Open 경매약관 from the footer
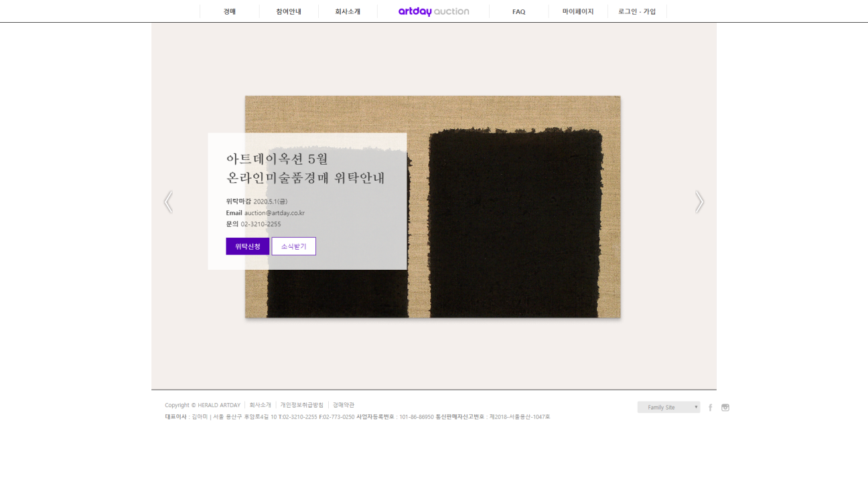Screen dimensions: 868x488 pos(344,404)
